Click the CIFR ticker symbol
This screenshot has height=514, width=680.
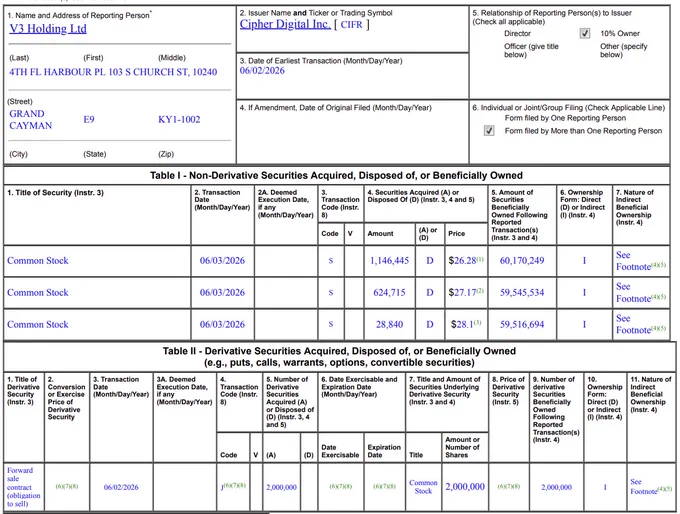coord(351,25)
